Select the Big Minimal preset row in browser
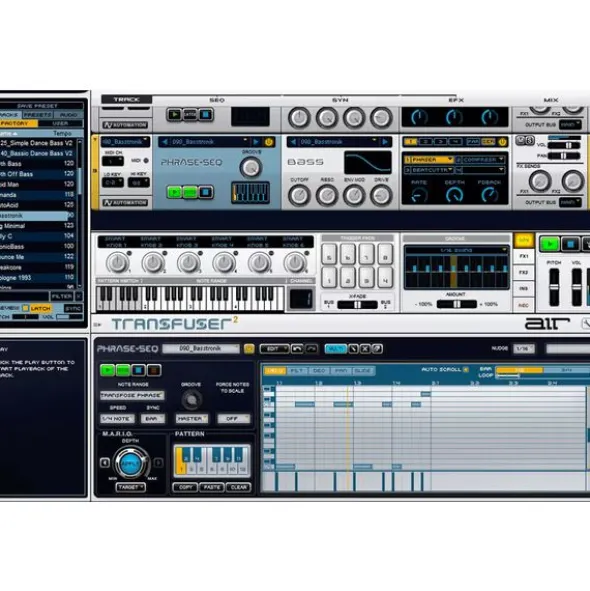 (x=38, y=226)
